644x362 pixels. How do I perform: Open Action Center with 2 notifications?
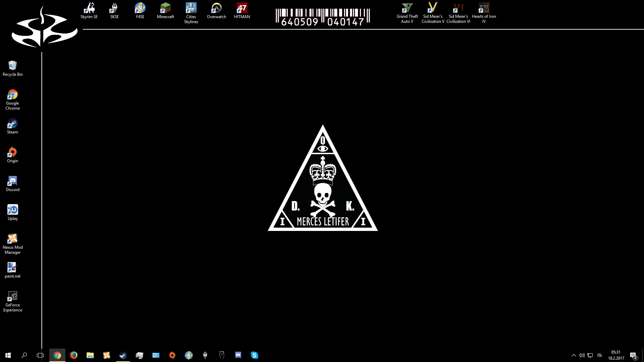pyautogui.click(x=633, y=355)
